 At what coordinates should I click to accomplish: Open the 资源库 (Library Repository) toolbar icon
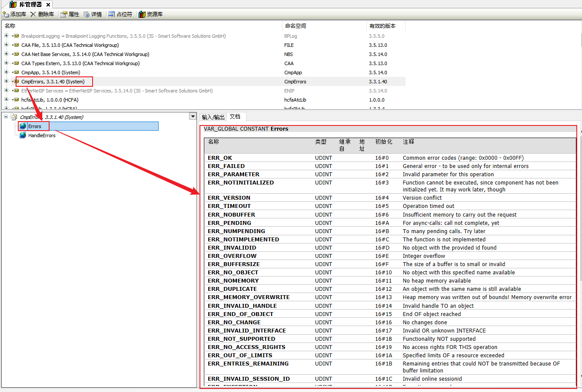tap(142, 14)
